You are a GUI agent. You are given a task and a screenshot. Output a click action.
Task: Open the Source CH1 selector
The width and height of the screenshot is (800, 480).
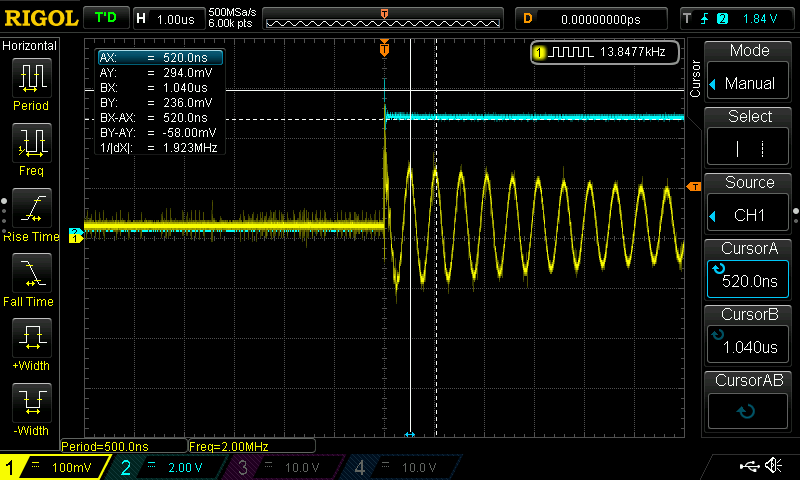749,203
